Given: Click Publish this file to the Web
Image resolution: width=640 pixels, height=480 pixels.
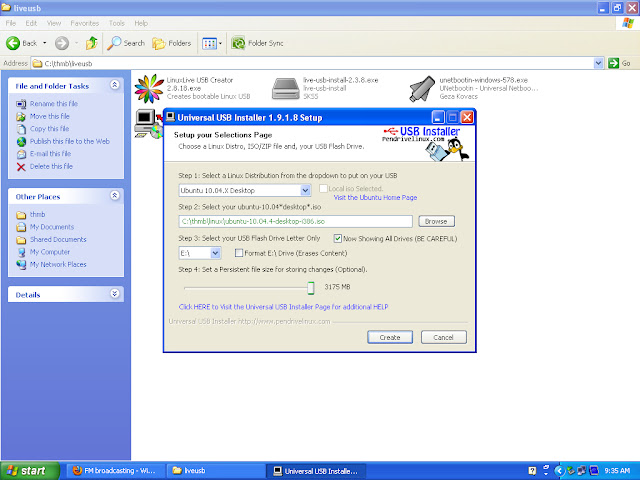Looking at the screenshot, I should pos(69,141).
